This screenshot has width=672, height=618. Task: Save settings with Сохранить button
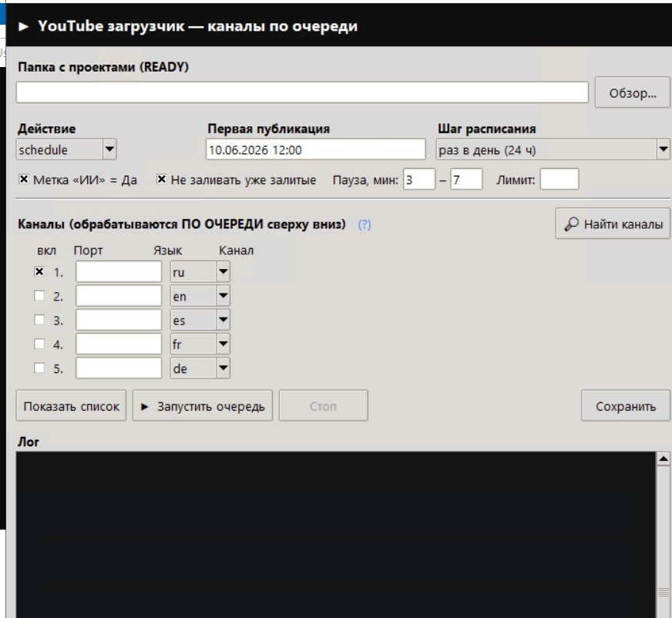(626, 405)
